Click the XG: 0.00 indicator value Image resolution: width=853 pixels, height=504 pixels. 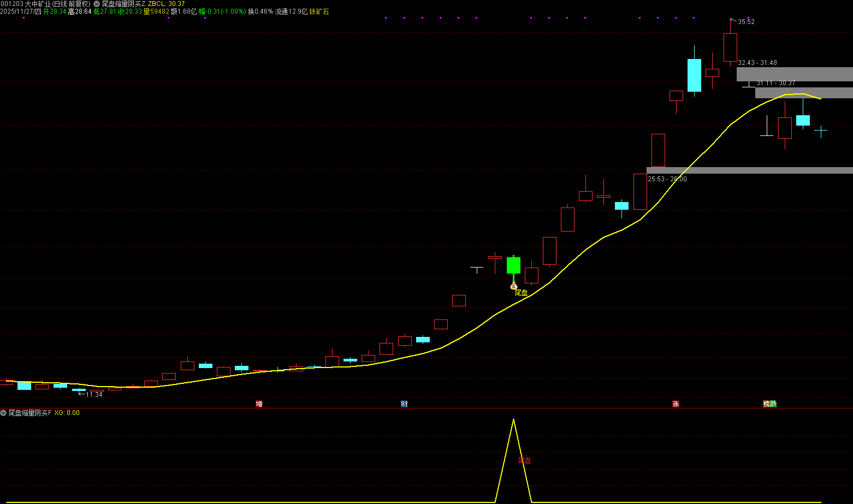click(x=67, y=413)
